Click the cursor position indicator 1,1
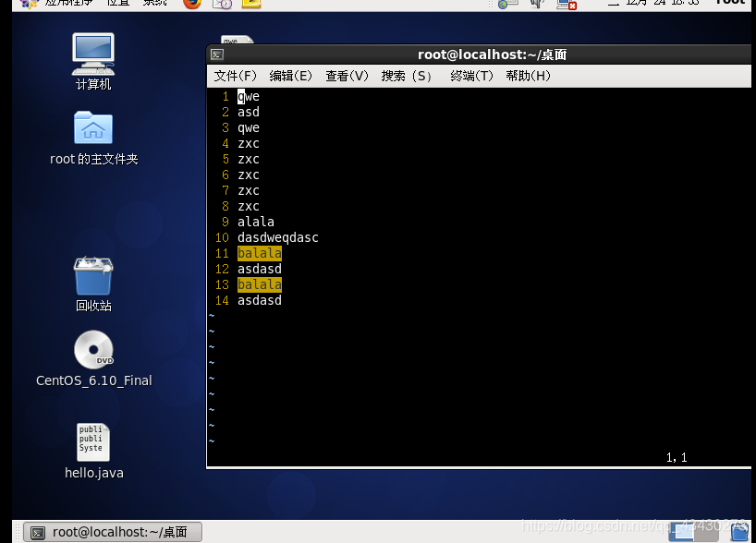Screen dimensions: 756x543 point(677,458)
